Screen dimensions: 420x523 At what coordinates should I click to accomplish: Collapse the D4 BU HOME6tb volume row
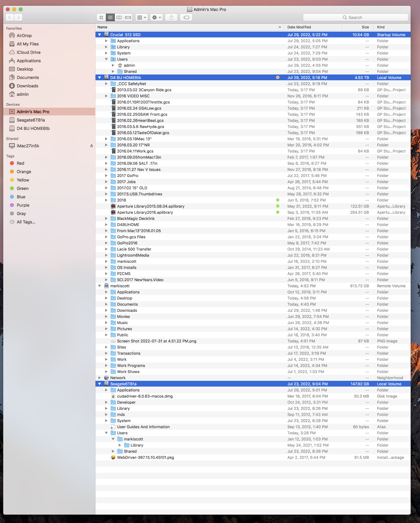[x=99, y=77]
